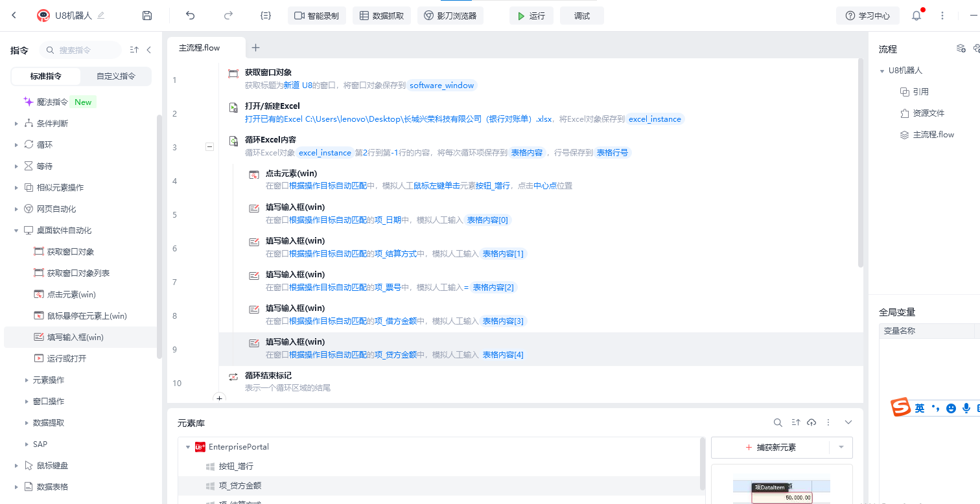980x504 pixels.
Task: Undo the last action
Action: 190,16
